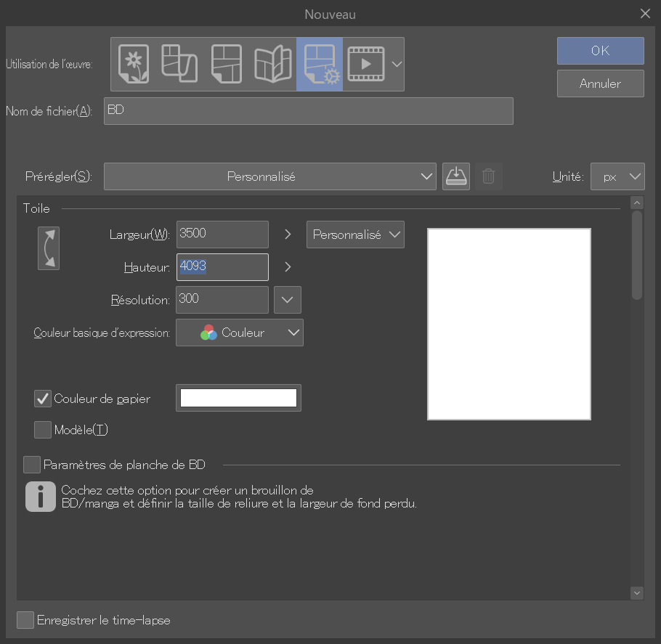Open the Prérégler preset dropdown
This screenshot has height=644, width=661.
269,176
